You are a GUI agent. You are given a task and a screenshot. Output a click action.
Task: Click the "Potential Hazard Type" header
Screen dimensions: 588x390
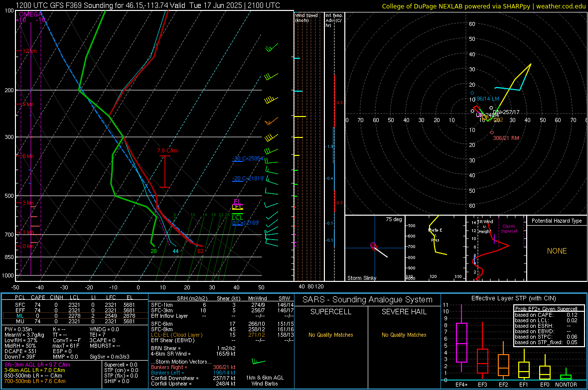coord(557,221)
